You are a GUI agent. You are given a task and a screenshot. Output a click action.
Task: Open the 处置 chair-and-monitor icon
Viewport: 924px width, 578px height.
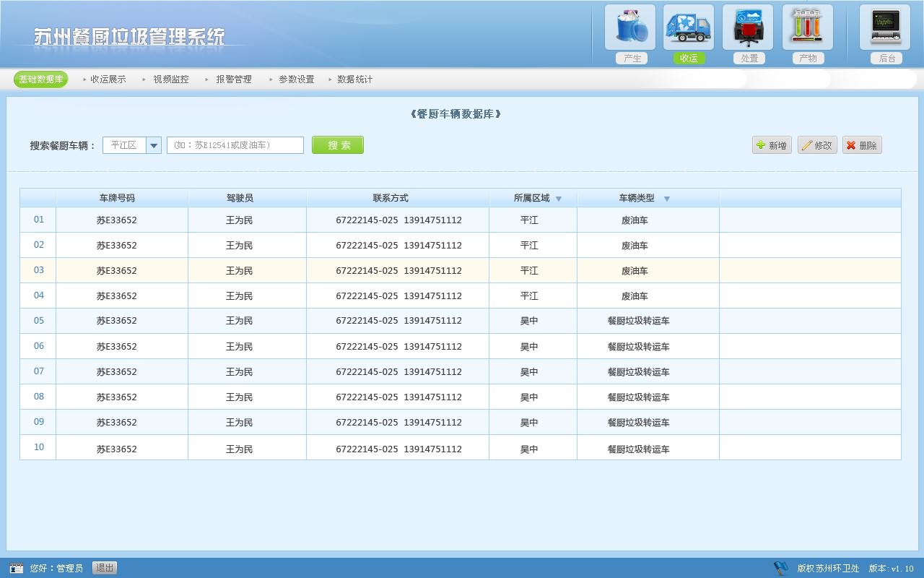click(748, 27)
